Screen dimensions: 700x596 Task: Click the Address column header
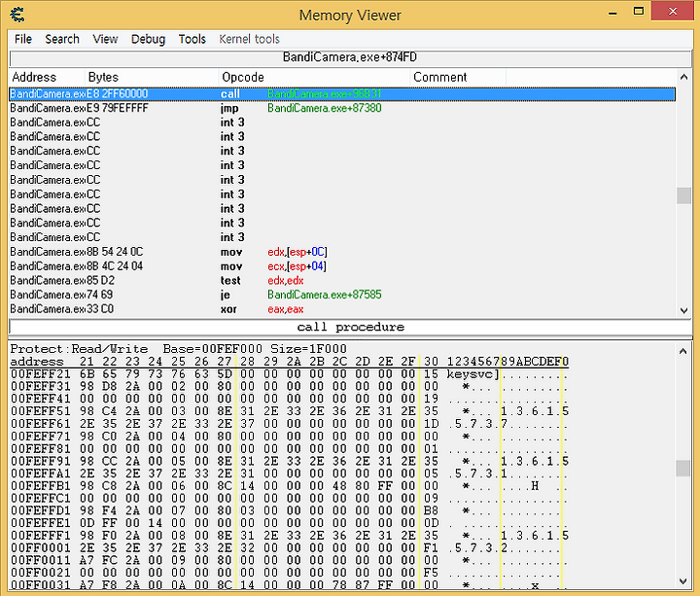(x=47, y=77)
